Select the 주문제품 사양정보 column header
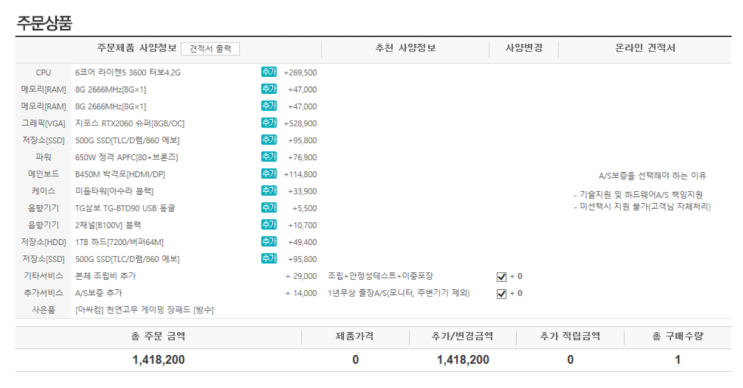 pos(136,48)
